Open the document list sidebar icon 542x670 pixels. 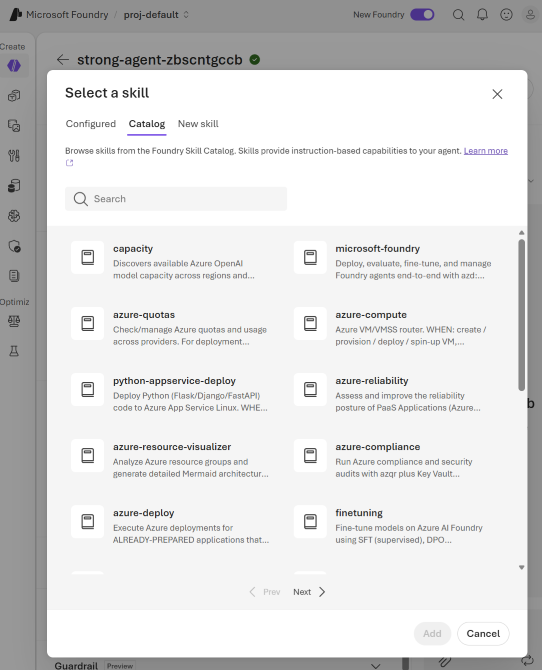(x=14, y=276)
